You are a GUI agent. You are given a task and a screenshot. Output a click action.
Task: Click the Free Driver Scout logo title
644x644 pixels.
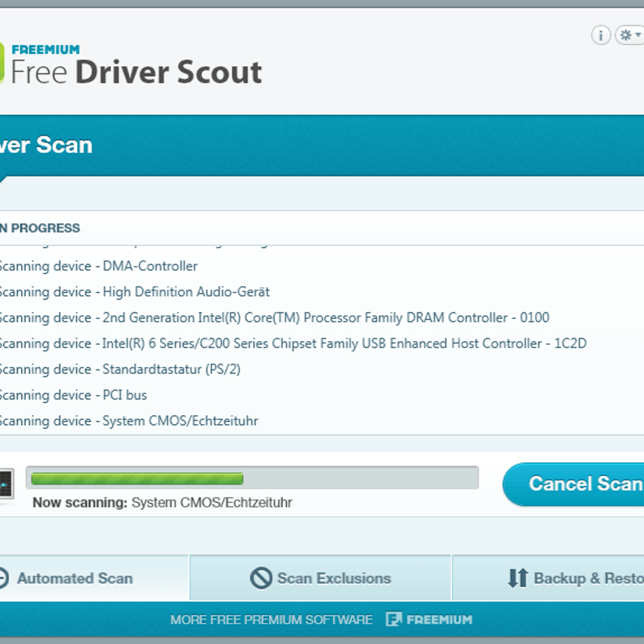[136, 72]
